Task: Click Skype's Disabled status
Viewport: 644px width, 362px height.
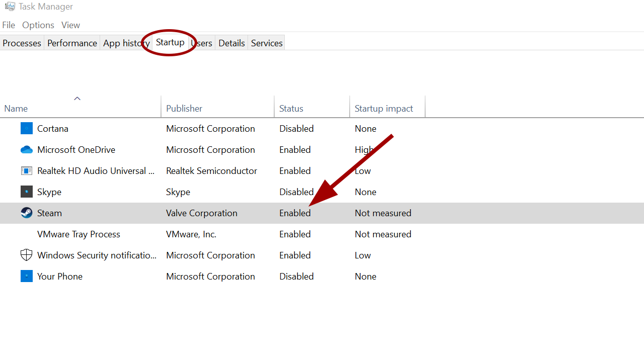Action: (x=296, y=192)
